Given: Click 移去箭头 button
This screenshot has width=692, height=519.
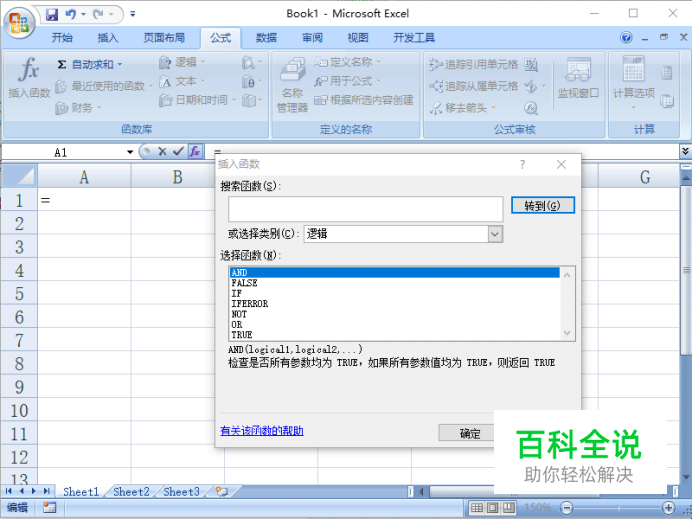Looking at the screenshot, I should click(463, 107).
